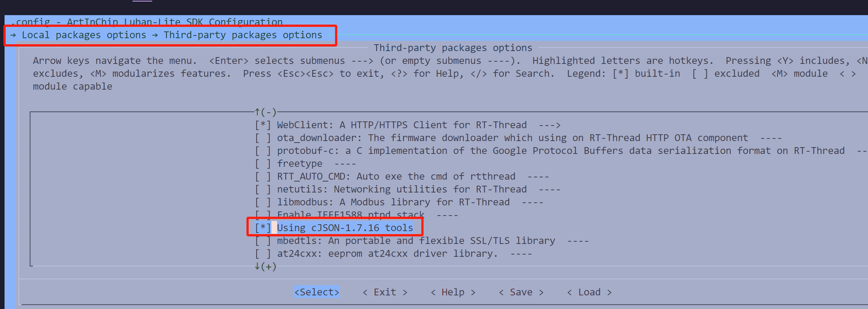Enable netutils Networking utilities checkbox

click(x=263, y=189)
